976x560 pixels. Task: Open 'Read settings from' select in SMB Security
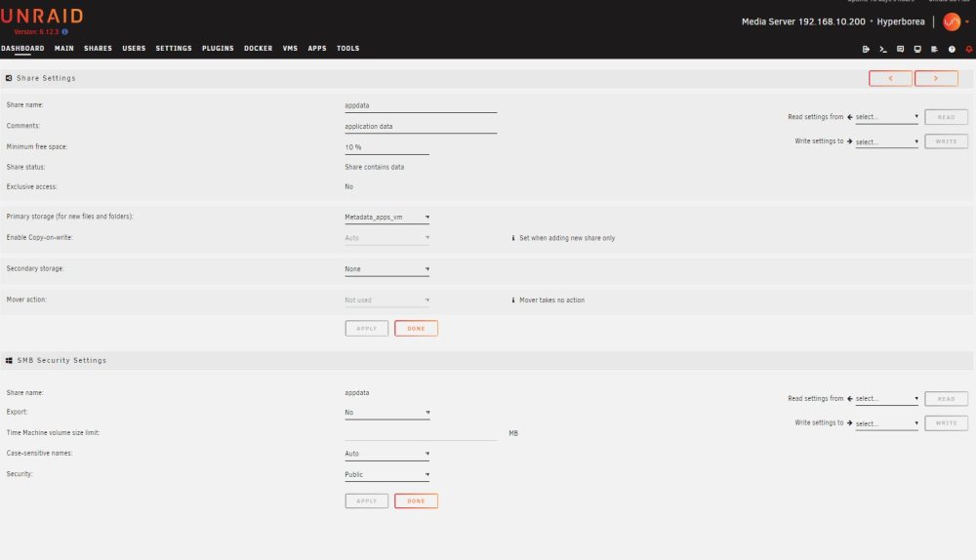(886, 399)
